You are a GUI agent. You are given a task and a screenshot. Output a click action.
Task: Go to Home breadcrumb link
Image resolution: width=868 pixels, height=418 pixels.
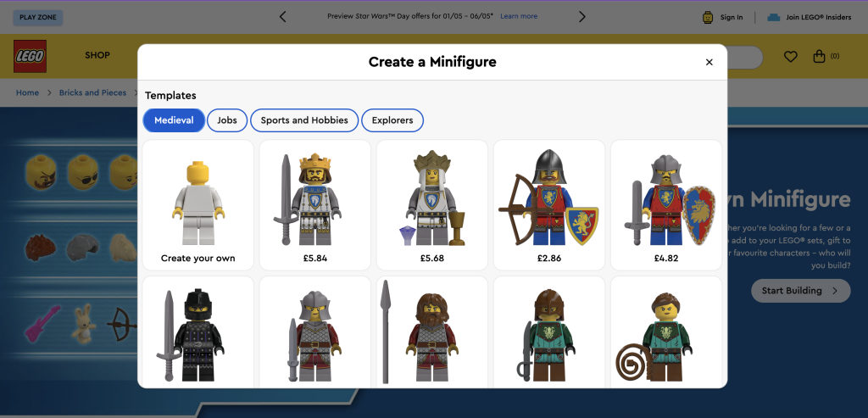(27, 92)
